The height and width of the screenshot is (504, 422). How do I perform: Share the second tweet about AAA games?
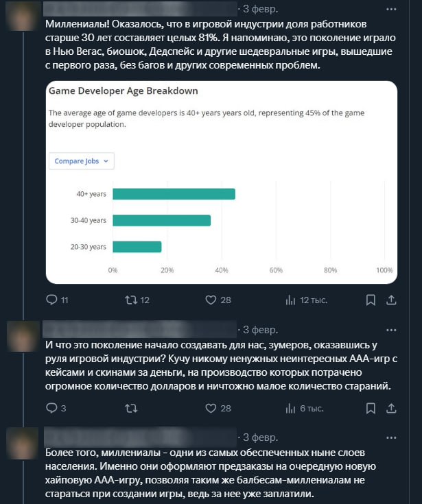[x=391, y=408]
